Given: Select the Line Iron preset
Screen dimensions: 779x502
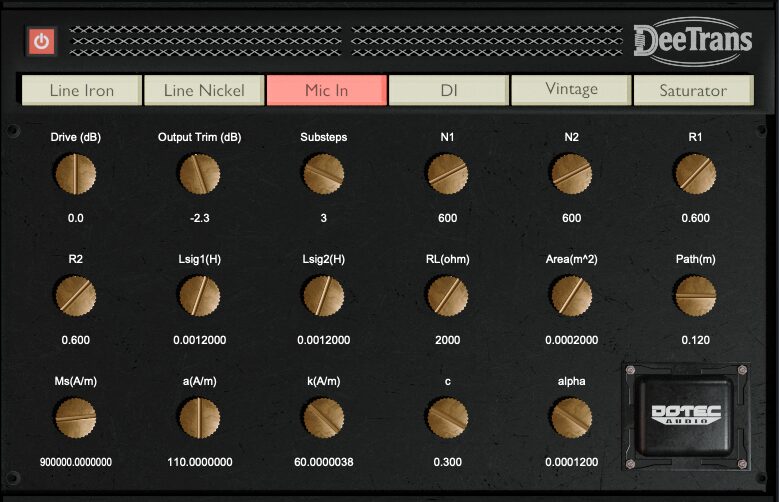Looking at the screenshot, I should pos(82,90).
